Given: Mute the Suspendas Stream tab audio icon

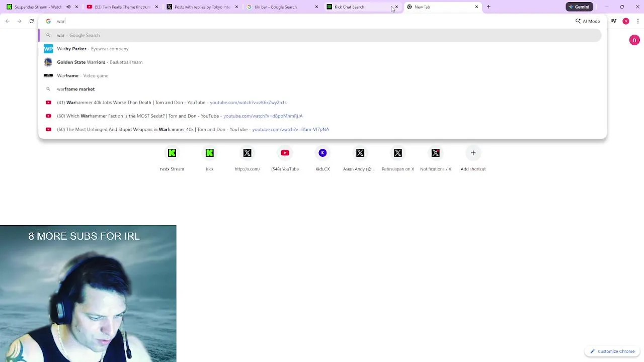Looking at the screenshot, I should coord(68,7).
